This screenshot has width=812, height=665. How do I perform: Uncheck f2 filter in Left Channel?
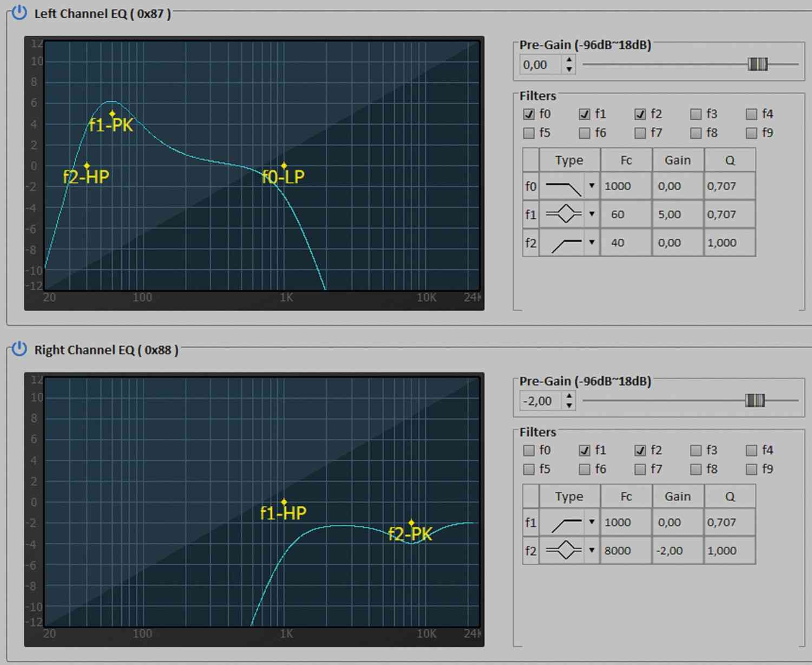tap(640, 114)
